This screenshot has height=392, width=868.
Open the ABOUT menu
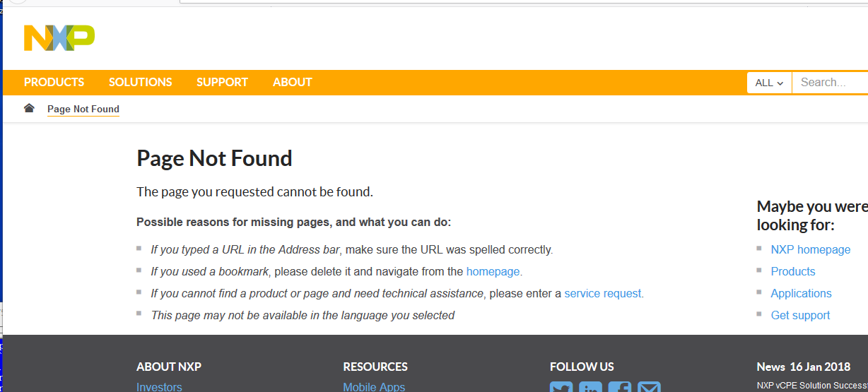[x=292, y=82]
